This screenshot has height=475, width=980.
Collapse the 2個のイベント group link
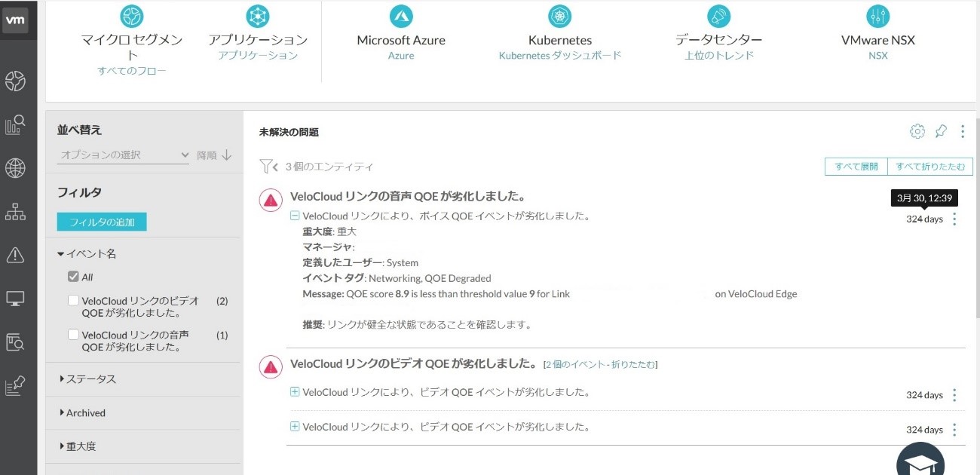[x=600, y=365]
